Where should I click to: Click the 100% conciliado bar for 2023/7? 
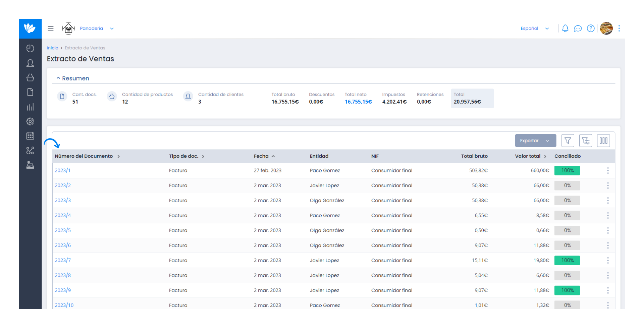pyautogui.click(x=567, y=260)
